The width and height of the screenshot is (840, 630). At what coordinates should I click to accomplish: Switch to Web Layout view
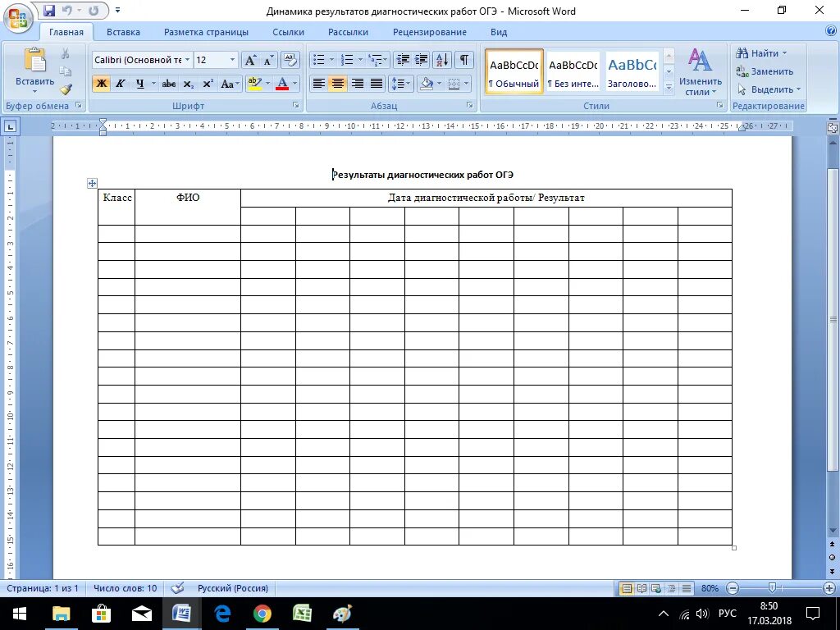point(656,588)
